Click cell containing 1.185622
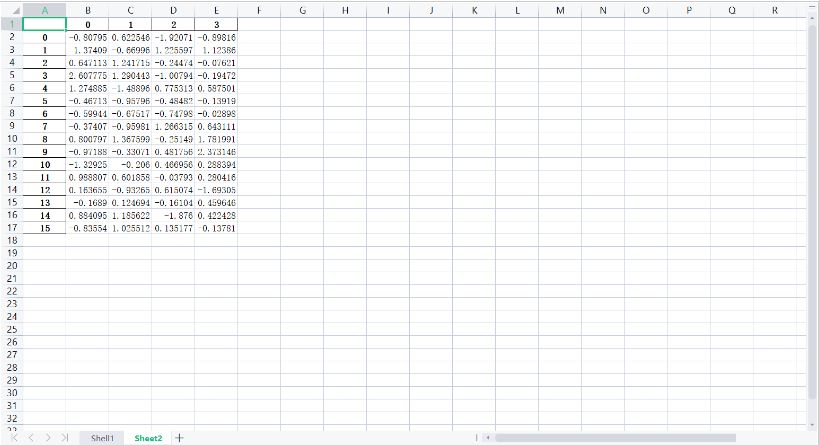Image resolution: width=819 pixels, height=445 pixels. 130,215
